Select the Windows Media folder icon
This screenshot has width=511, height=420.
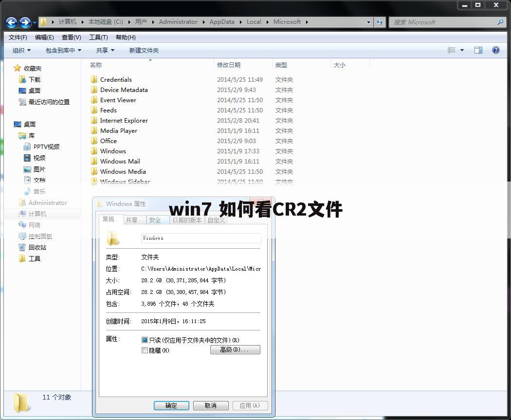point(94,171)
